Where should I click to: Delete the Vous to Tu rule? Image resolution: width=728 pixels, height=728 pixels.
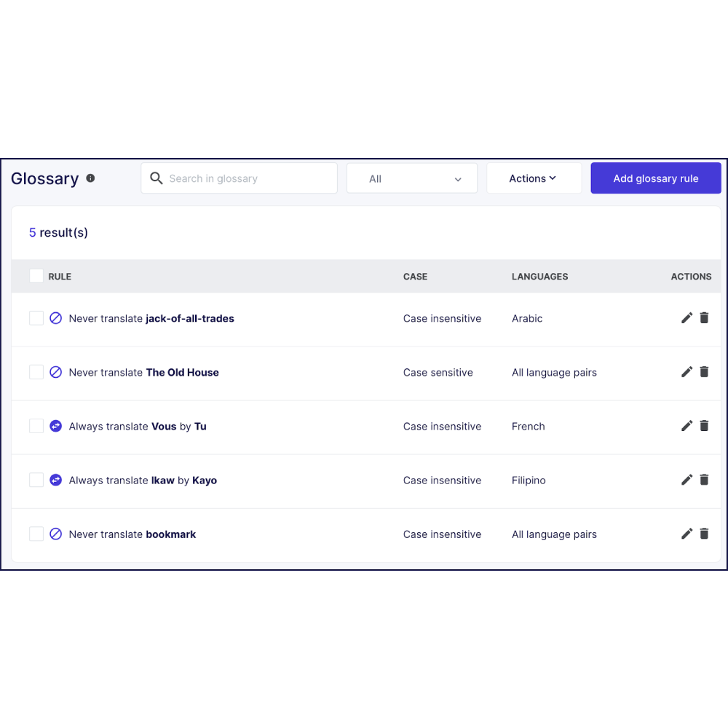pyautogui.click(x=704, y=426)
